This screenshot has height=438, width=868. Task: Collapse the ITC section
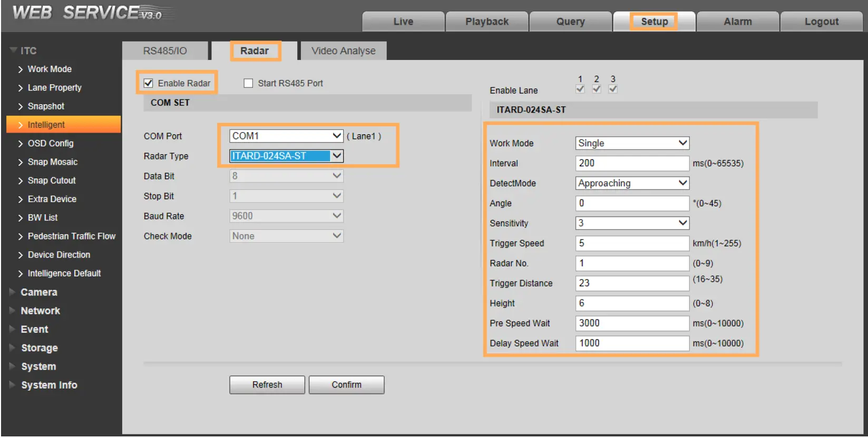(x=23, y=51)
